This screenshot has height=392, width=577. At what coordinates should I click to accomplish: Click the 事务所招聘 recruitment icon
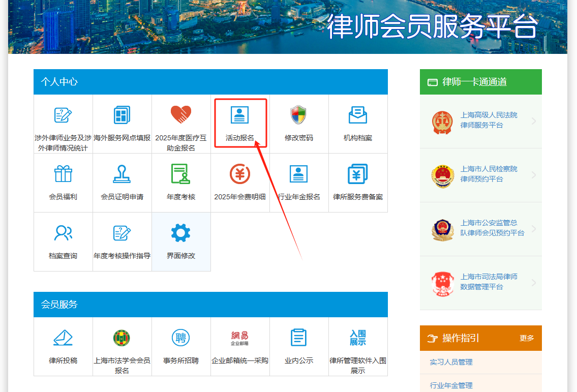tap(181, 338)
